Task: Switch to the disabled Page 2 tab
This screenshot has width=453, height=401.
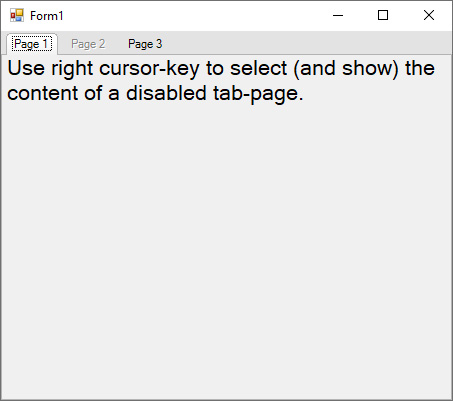Action: point(88,44)
